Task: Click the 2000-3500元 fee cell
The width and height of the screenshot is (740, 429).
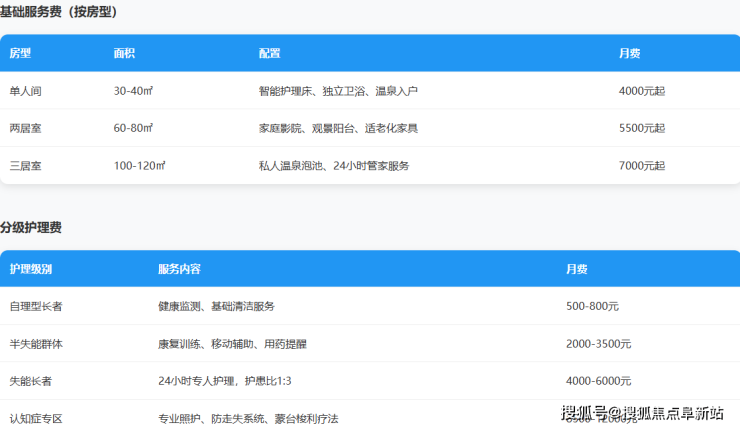Action: pyautogui.click(x=598, y=343)
